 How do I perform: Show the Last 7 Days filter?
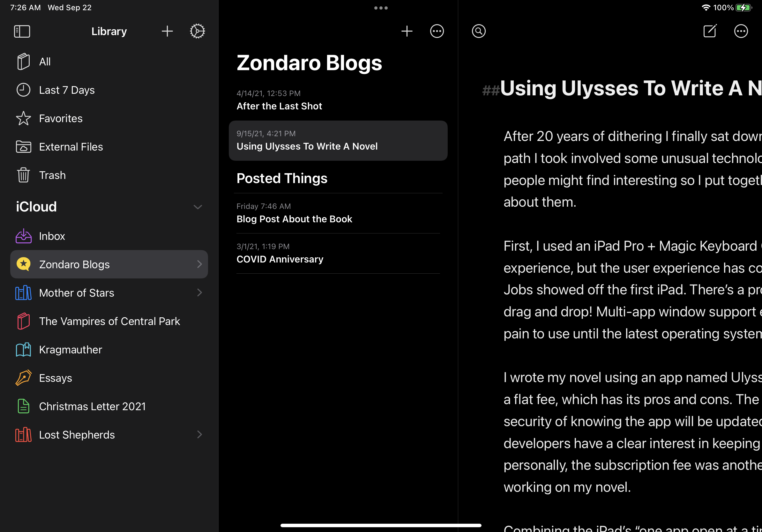coord(67,90)
